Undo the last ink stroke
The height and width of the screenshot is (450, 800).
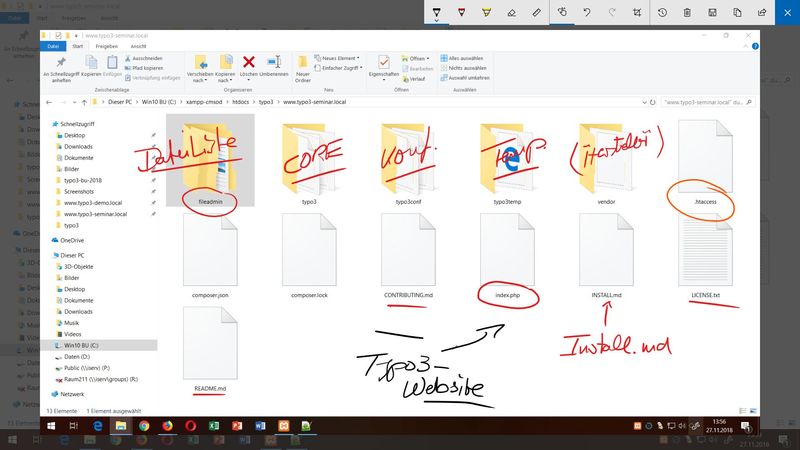[x=588, y=12]
